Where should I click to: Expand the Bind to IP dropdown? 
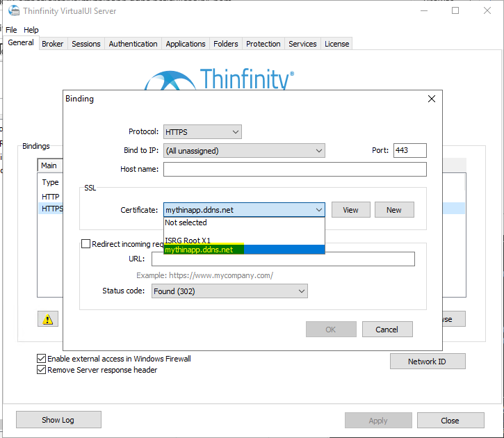244,150
